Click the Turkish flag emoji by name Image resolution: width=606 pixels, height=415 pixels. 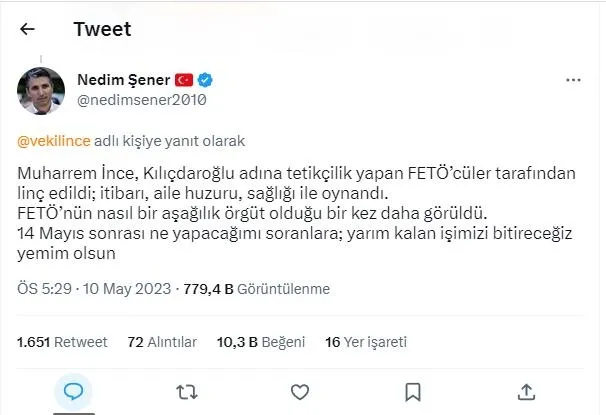pos(184,79)
